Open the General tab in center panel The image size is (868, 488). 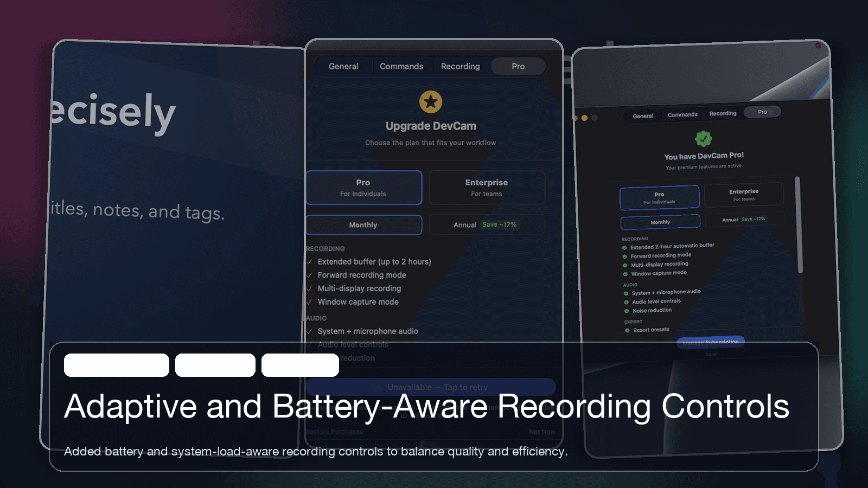[343, 66]
